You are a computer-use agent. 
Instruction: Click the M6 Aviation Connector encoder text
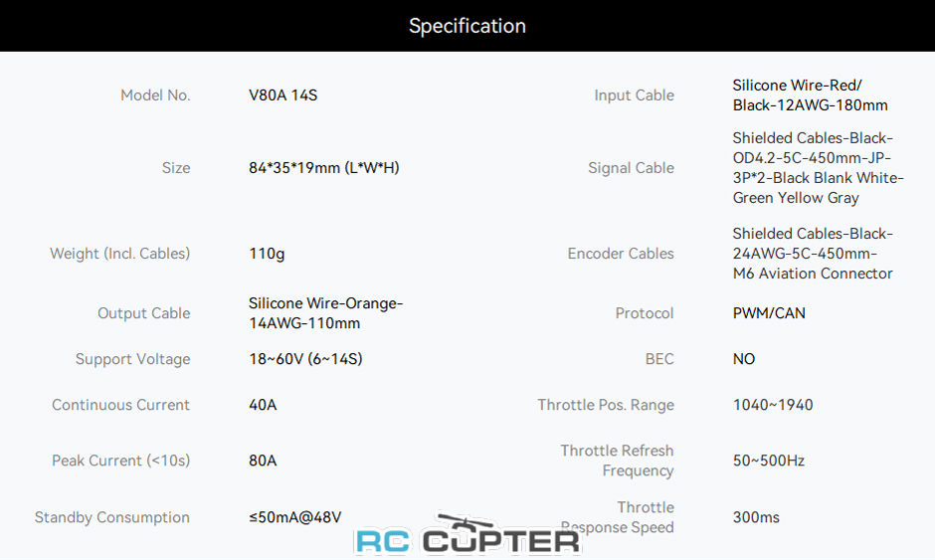click(x=813, y=274)
